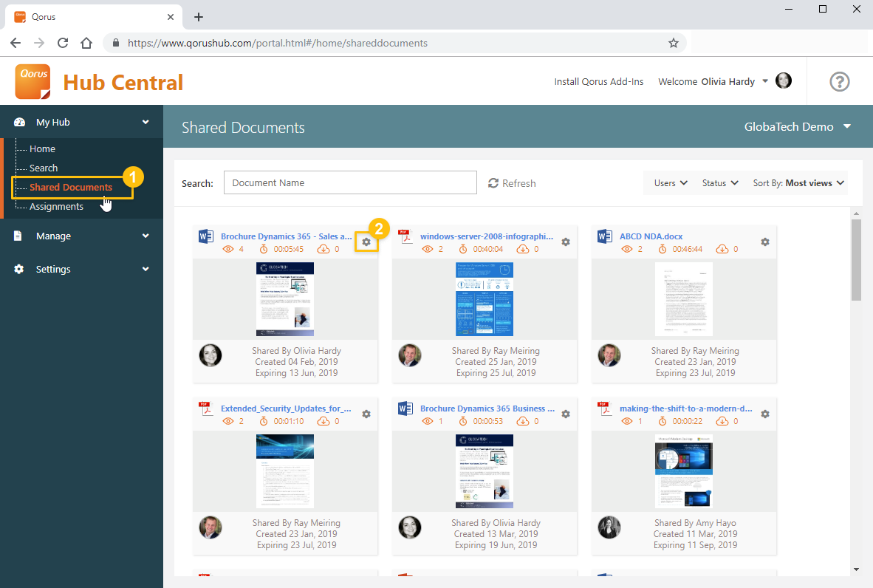The width and height of the screenshot is (873, 588).
Task: Click PDF icon on windows-server-2008 card
Action: coord(405,236)
